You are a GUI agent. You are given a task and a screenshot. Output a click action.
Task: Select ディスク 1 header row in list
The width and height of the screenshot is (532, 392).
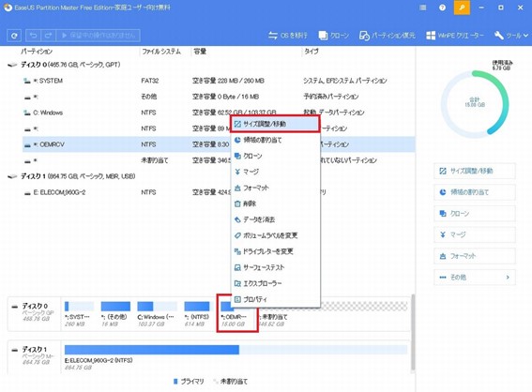click(210, 176)
